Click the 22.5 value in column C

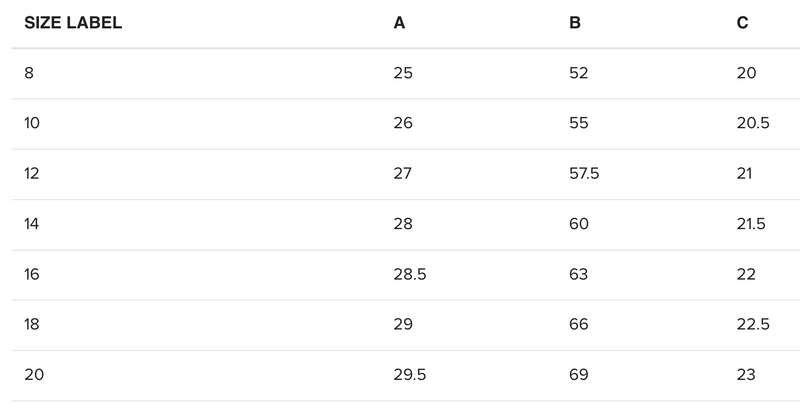point(752,324)
